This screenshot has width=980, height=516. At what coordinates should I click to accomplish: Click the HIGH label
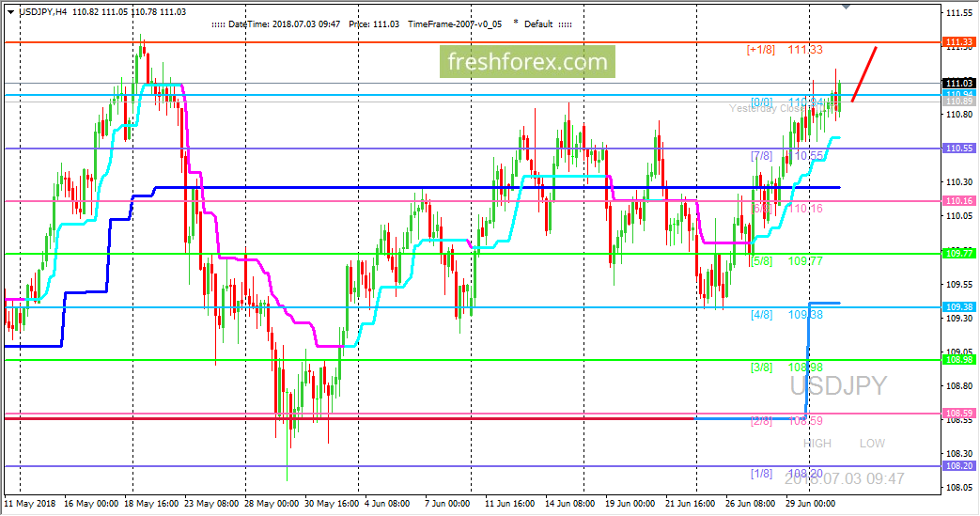[817, 443]
